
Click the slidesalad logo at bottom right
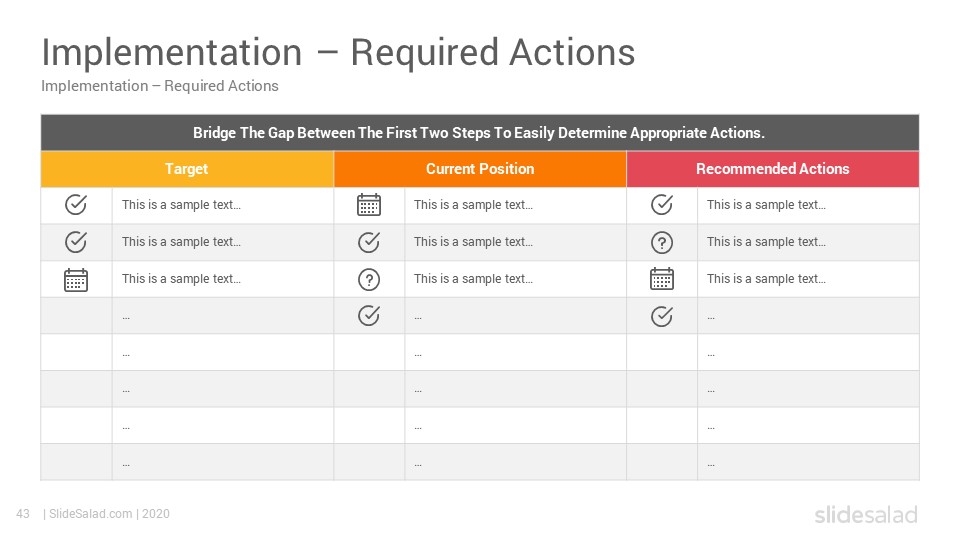(x=866, y=514)
